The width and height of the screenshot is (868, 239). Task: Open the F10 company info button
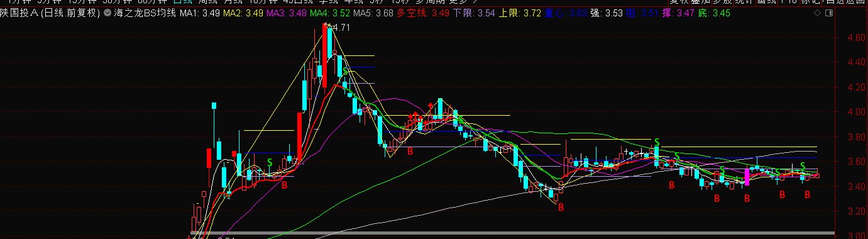click(788, 3)
